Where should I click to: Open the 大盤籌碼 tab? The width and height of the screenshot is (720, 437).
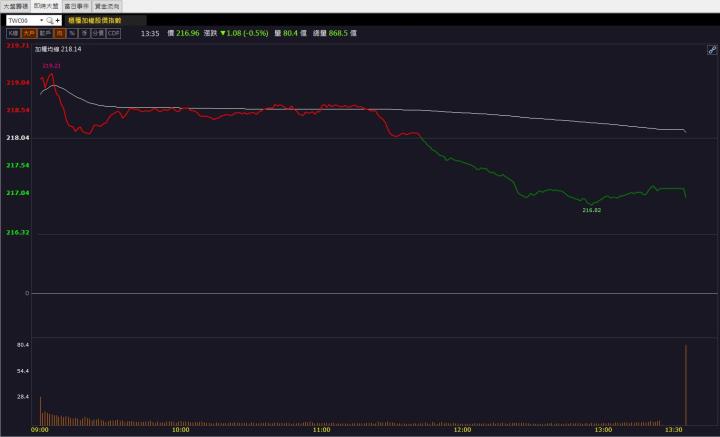[x=16, y=6]
